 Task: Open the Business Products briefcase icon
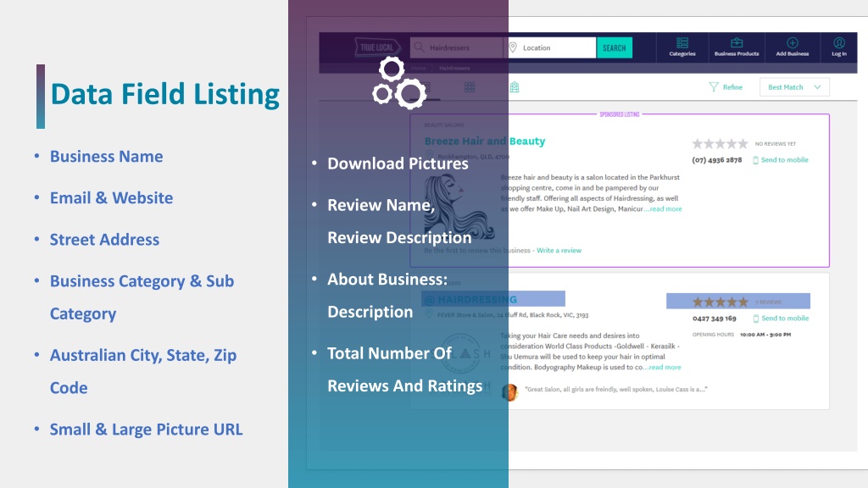[737, 43]
